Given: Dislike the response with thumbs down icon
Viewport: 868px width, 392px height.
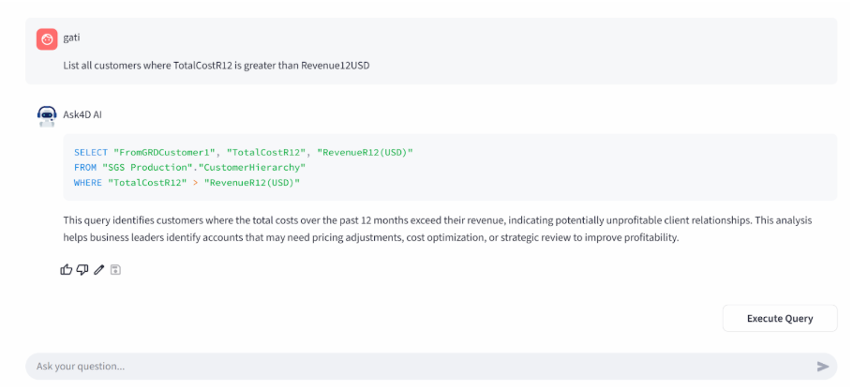Looking at the screenshot, I should click(82, 270).
